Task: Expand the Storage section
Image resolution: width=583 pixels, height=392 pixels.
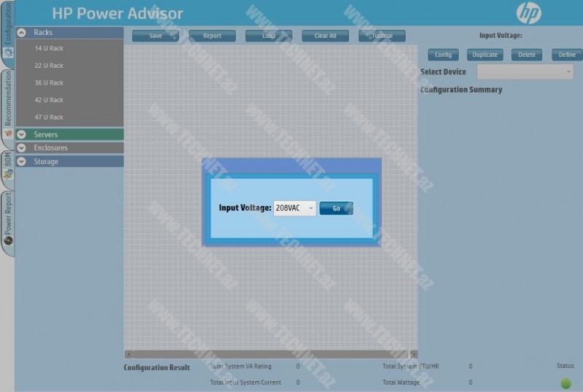Action: (22, 162)
